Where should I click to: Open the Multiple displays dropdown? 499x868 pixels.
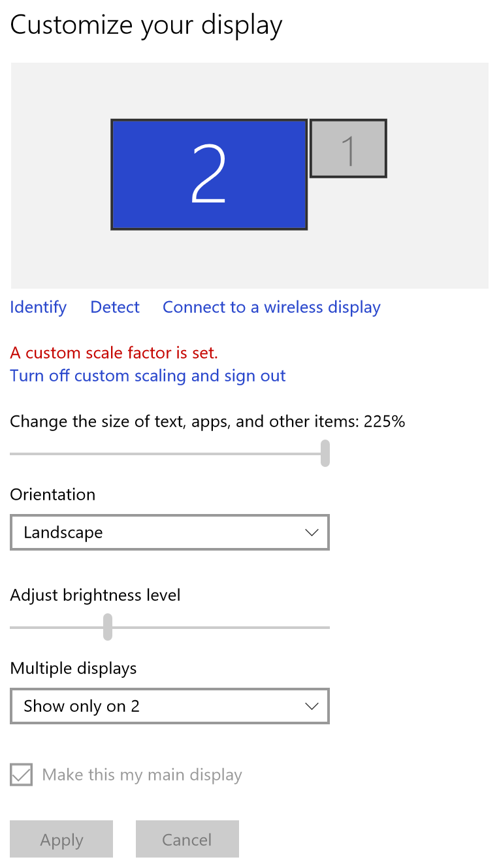pos(170,706)
